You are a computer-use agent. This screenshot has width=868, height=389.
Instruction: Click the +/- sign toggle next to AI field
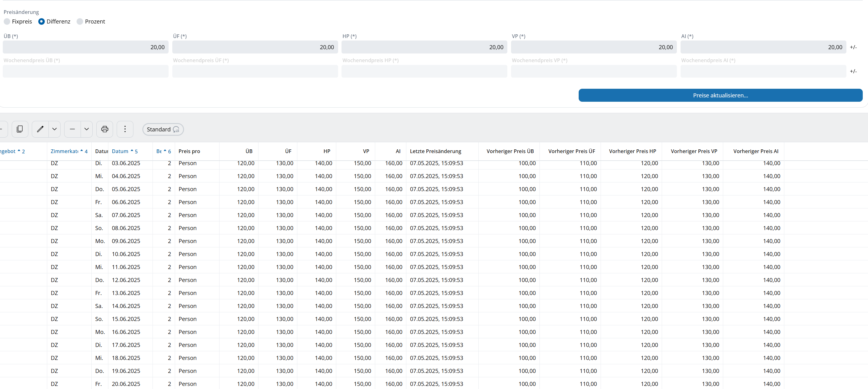[853, 47]
